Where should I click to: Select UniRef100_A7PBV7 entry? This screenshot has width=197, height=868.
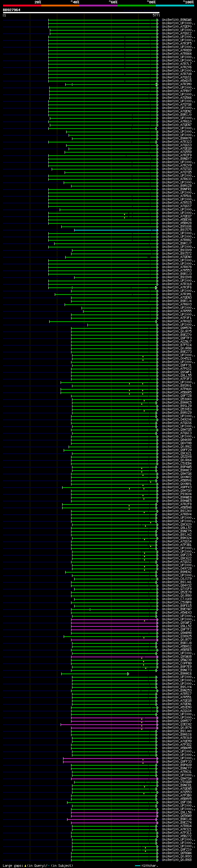click(x=177, y=91)
